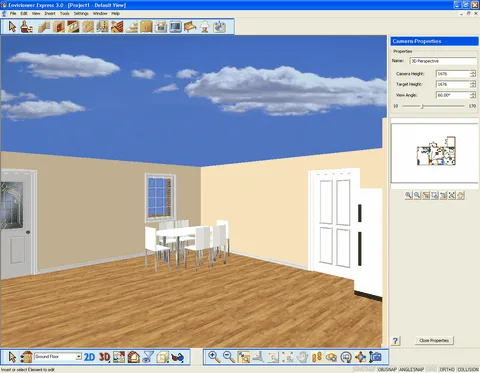Click the building locations icon beside floor dropdown
Viewport: 480px width, 373px height.
point(26,357)
